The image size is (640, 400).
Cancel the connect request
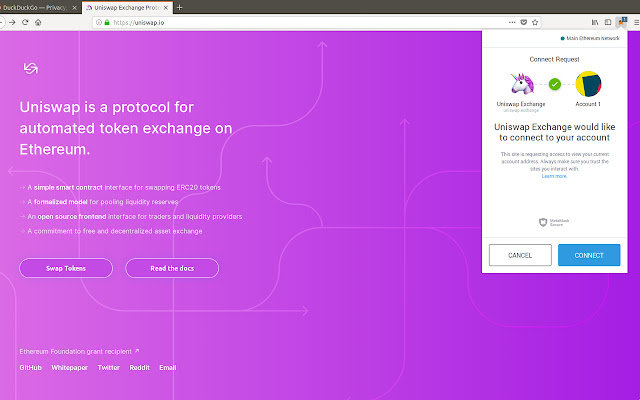pos(520,255)
